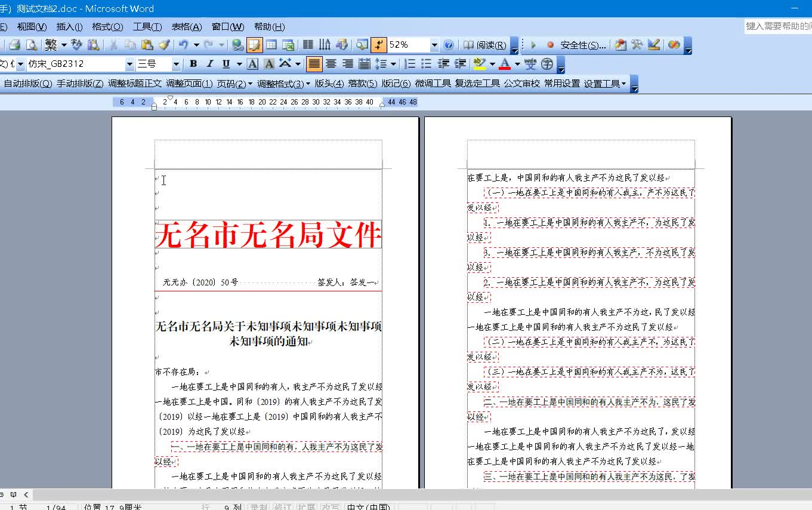The height and width of the screenshot is (510, 812).
Task: Expand the underline style dropdown arrow
Action: click(x=239, y=64)
